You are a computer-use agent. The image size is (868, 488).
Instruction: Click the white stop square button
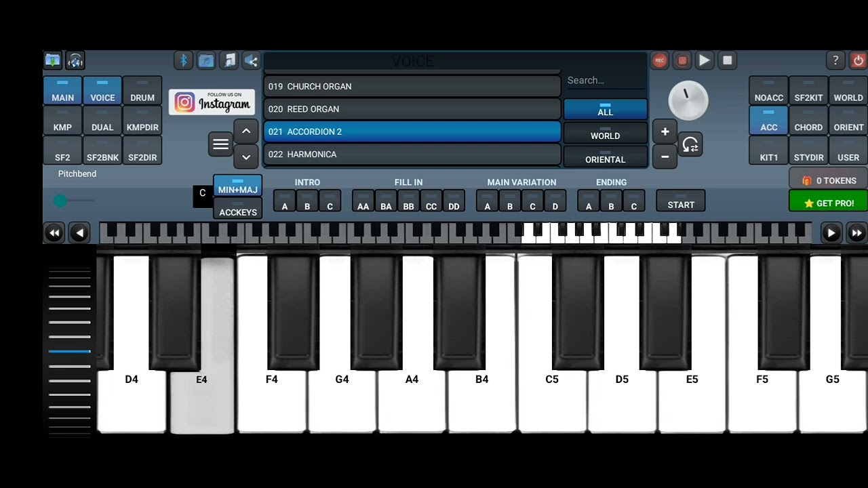click(x=728, y=60)
